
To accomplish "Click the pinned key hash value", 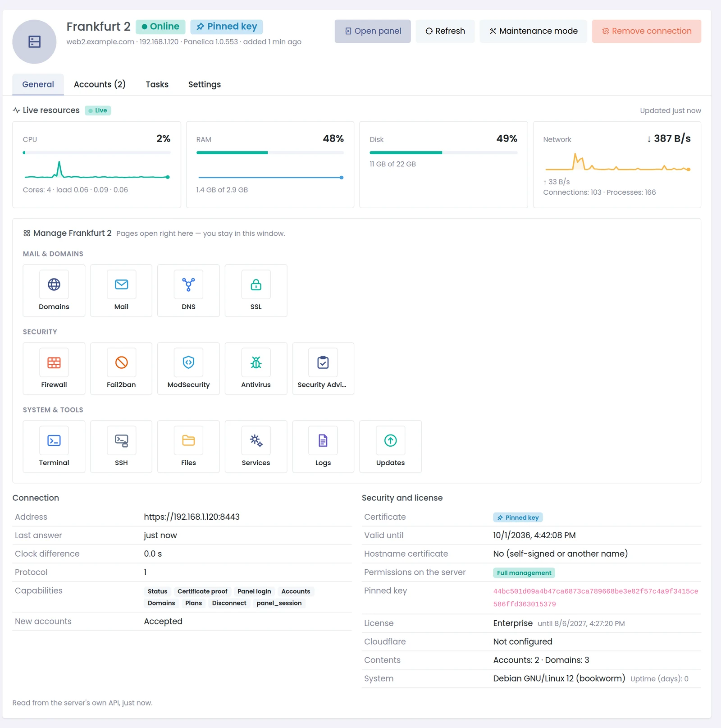I will (x=596, y=598).
